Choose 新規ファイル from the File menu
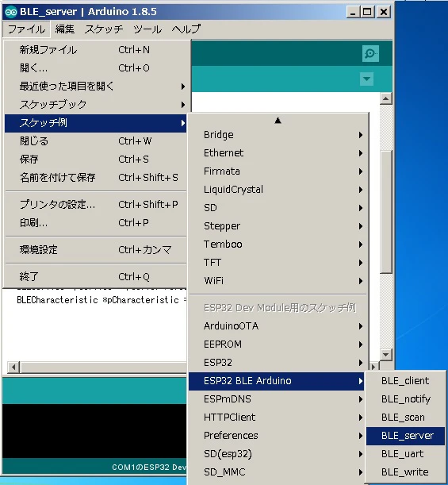This screenshot has width=448, height=485. click(96, 50)
